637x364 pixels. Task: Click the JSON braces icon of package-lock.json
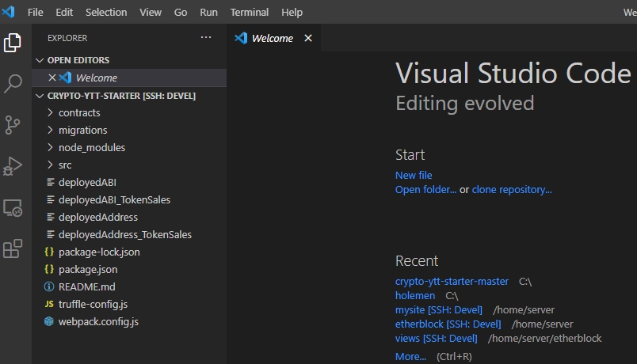[49, 252]
